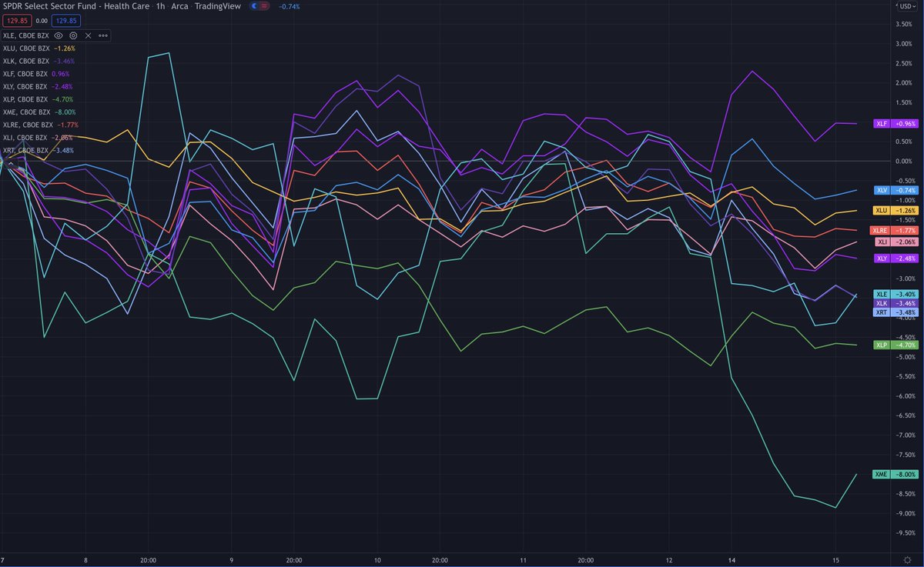Click the XRT -3.48% price scale label
Image resolution: width=924 pixels, height=567 pixels.
pyautogui.click(x=896, y=312)
